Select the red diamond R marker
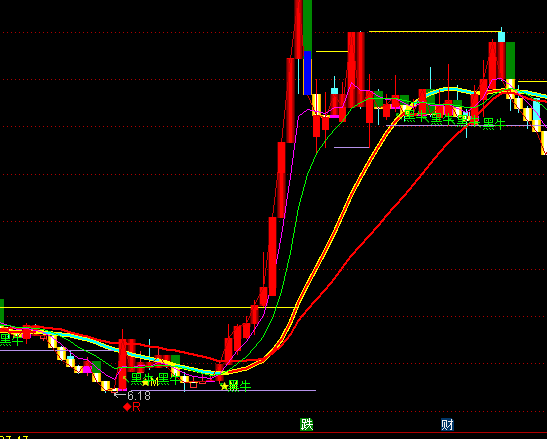 tap(132, 407)
